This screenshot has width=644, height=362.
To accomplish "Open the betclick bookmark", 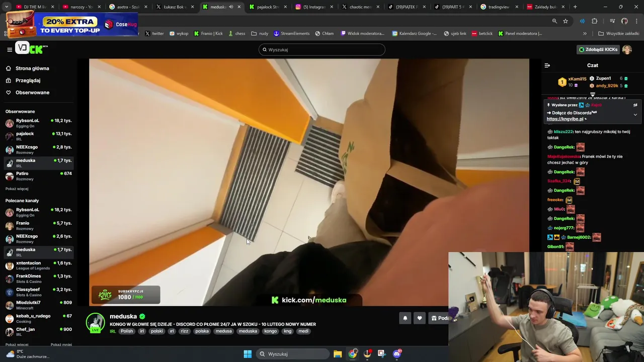I will coord(482,34).
